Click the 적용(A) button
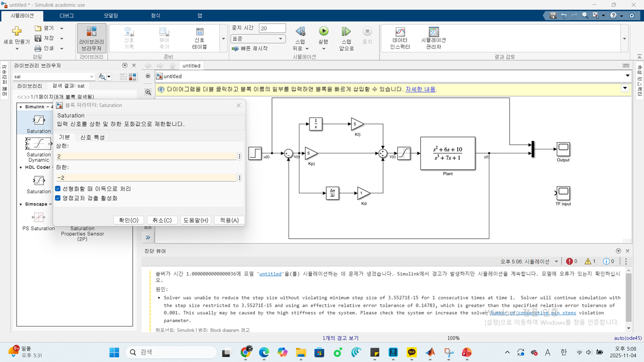Viewport: 644px width, 362px height. (x=229, y=220)
